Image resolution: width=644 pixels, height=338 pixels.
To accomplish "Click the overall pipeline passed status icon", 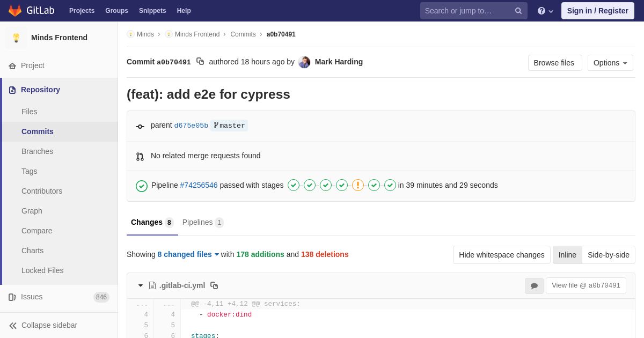I will (142, 186).
